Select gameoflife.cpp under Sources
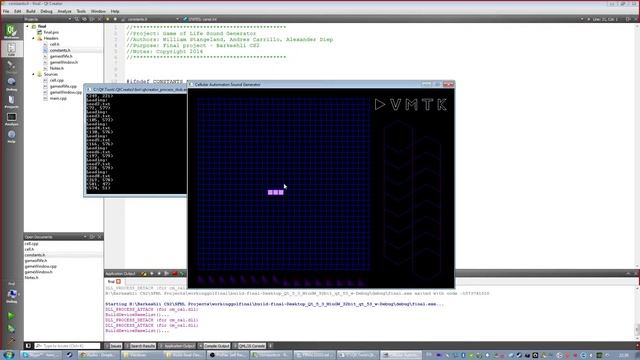The width and height of the screenshot is (640, 360). point(63,87)
